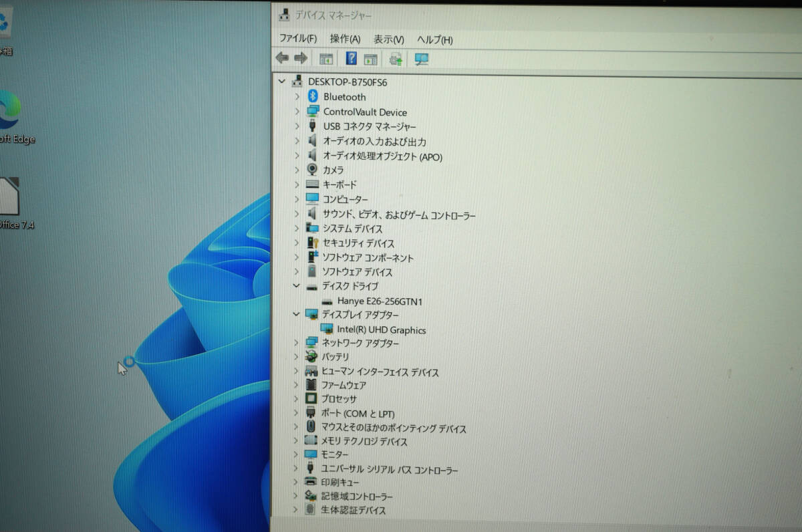Click the ディスク ドライブ drive icon
Viewport: 802px width, 532px height.
311,286
